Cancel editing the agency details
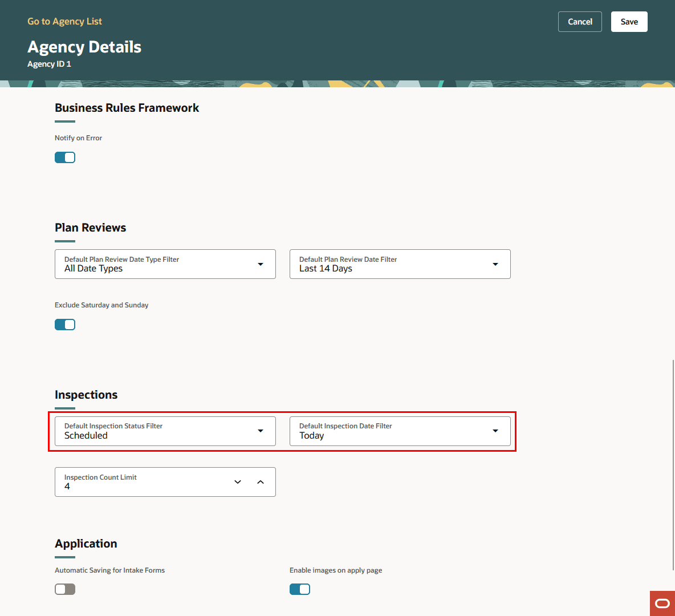 click(x=580, y=21)
